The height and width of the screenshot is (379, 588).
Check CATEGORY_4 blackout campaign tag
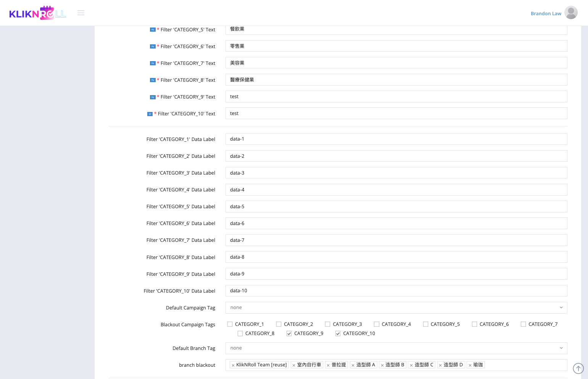[377, 324]
